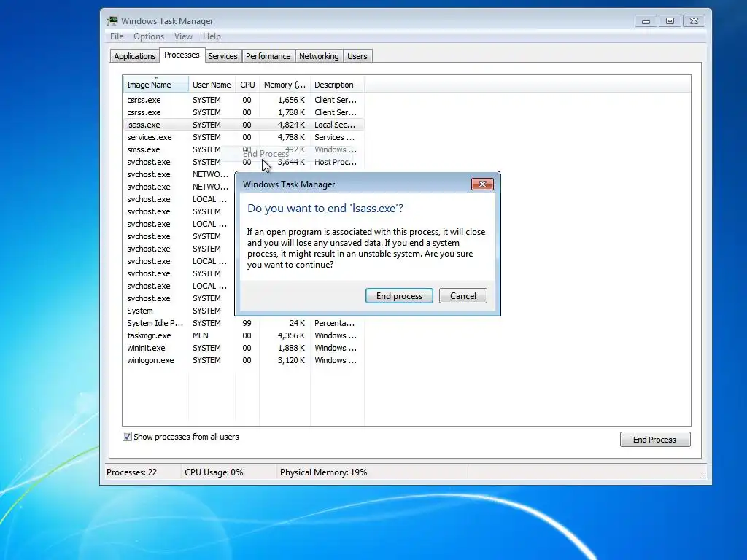Open the Options menu
Image resolution: width=747 pixels, height=560 pixels.
[x=149, y=36]
